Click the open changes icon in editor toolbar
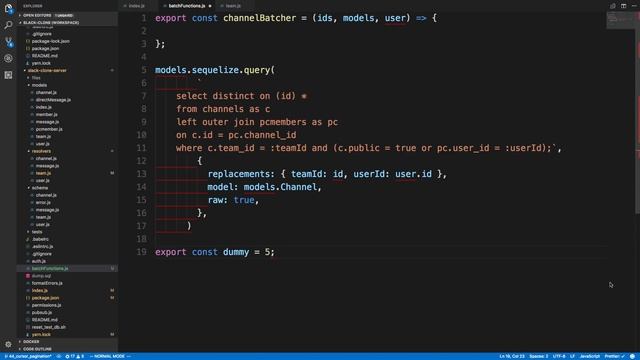This screenshot has width=640, height=360. pos(613,6)
